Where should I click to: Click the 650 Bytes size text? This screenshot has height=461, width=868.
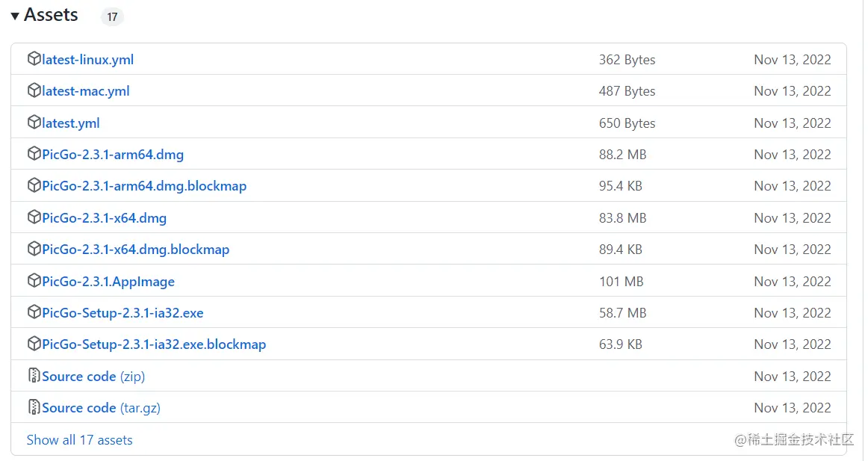[x=627, y=123]
